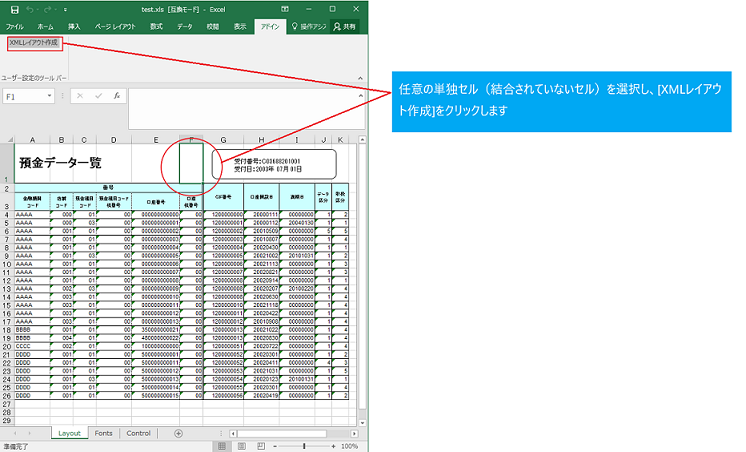Click inside the formula bar input area
The width and height of the screenshot is (746, 452).
coord(243,109)
